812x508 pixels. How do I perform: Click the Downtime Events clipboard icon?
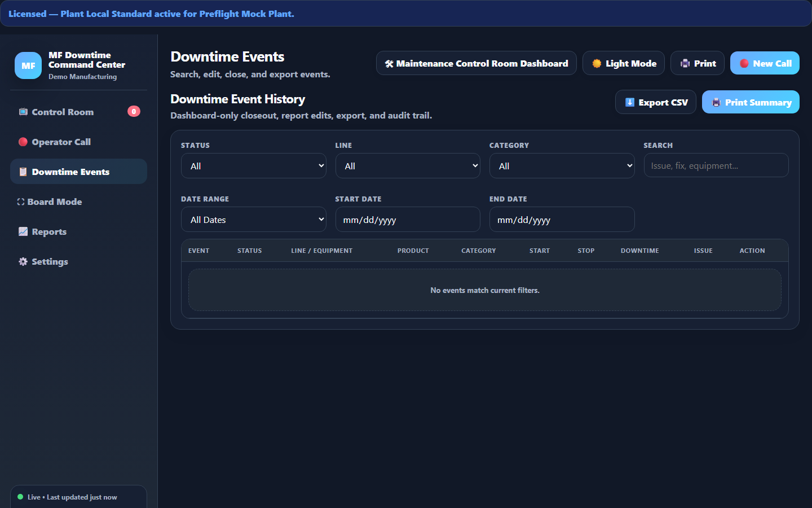click(23, 172)
